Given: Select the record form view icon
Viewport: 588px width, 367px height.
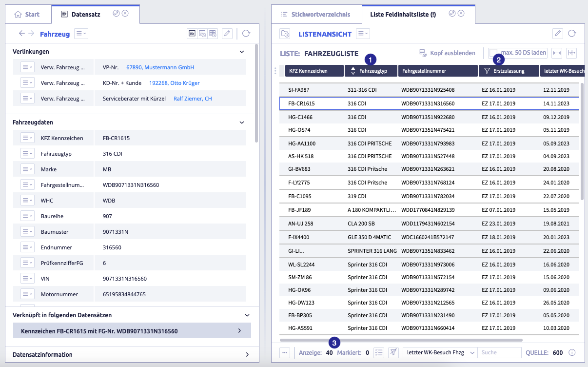Looking at the screenshot, I should coord(192,34).
